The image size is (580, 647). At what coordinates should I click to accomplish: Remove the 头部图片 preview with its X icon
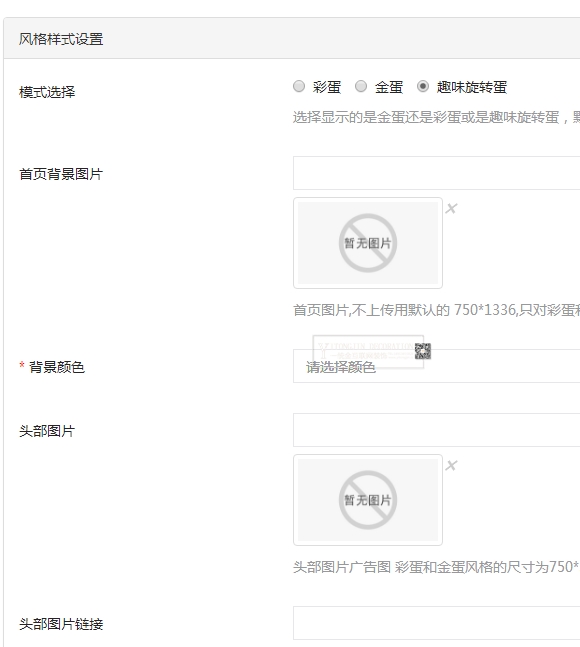click(451, 465)
